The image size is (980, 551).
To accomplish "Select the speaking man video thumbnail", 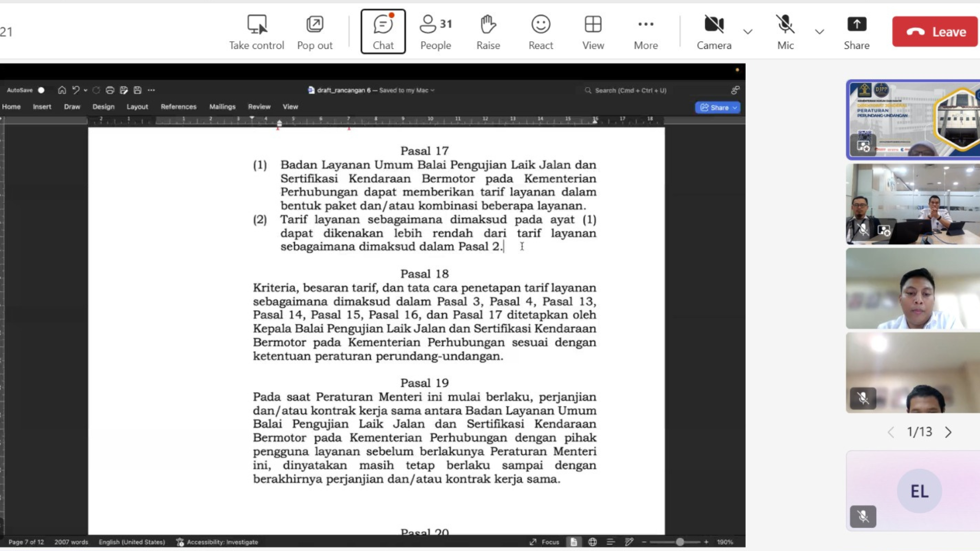I will (x=913, y=288).
